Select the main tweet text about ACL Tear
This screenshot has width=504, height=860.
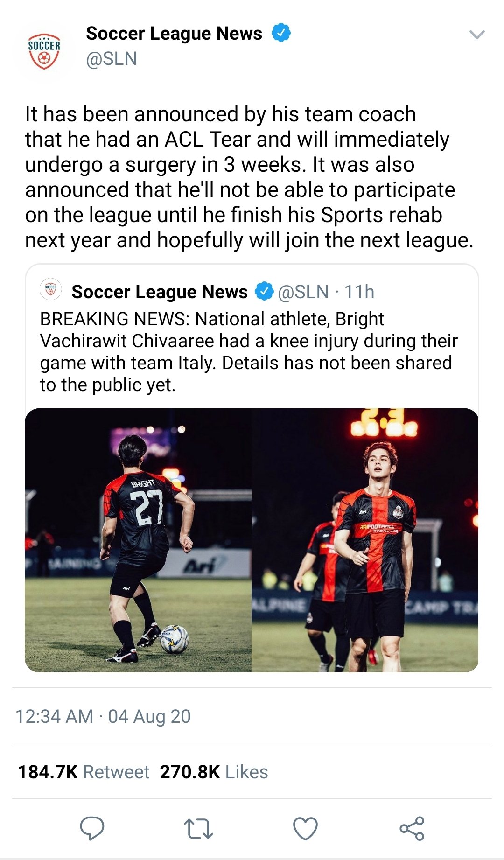click(x=249, y=177)
